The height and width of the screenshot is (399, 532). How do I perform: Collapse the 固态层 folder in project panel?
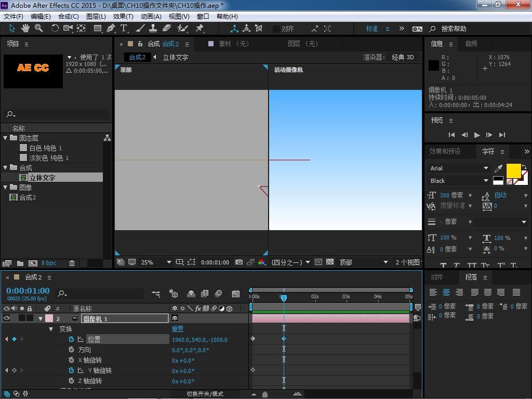[x=5, y=138]
